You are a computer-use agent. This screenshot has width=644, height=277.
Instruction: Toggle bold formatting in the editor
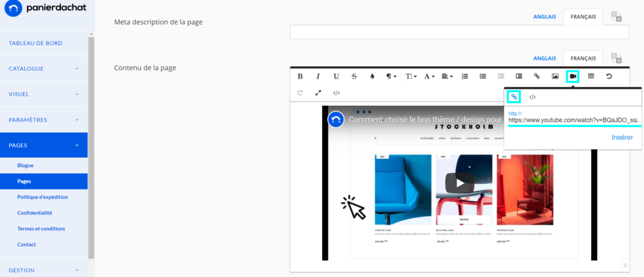point(300,76)
